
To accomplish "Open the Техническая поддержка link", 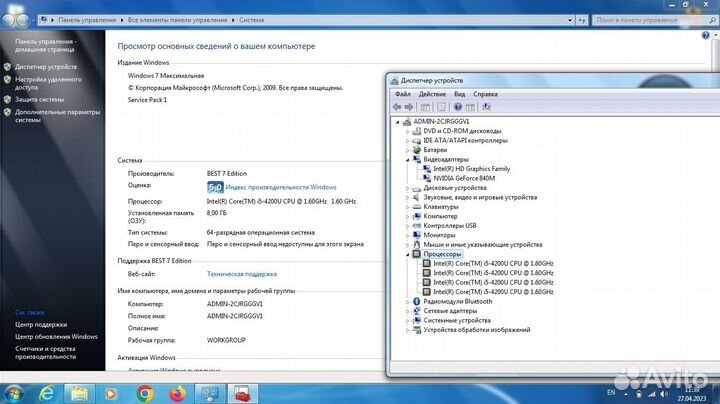I will tap(241, 273).
